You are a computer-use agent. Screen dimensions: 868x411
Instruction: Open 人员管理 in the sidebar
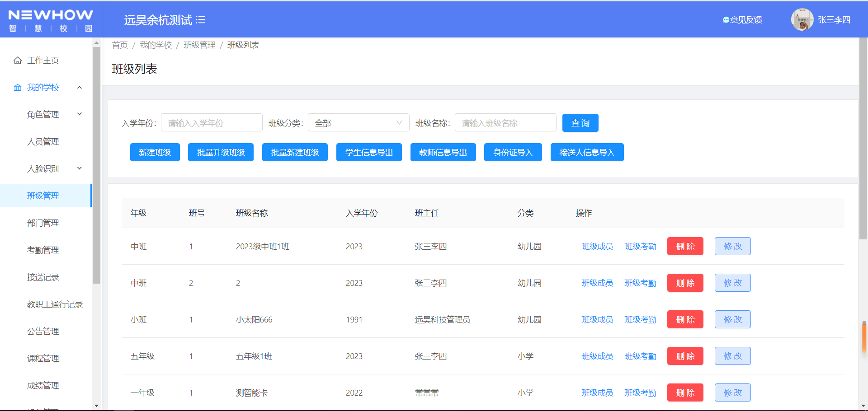[43, 142]
